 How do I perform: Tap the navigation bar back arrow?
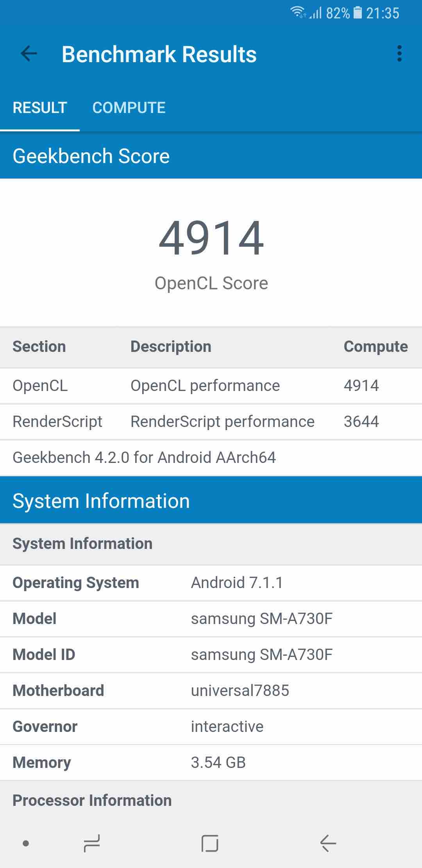[328, 843]
